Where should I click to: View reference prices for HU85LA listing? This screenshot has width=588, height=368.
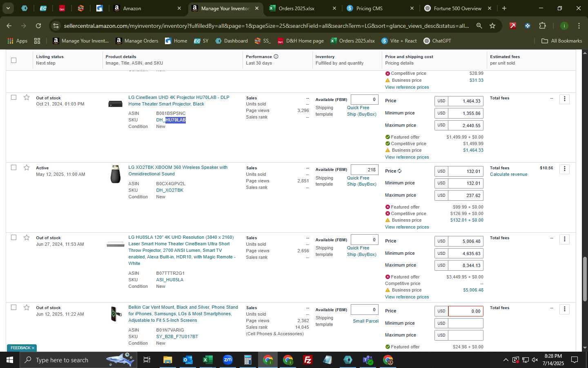click(407, 297)
